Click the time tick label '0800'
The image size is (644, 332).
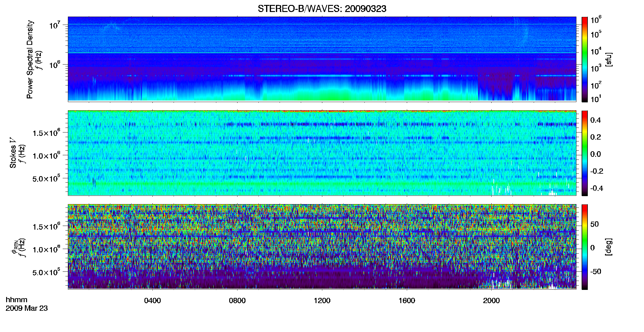pyautogui.click(x=237, y=301)
